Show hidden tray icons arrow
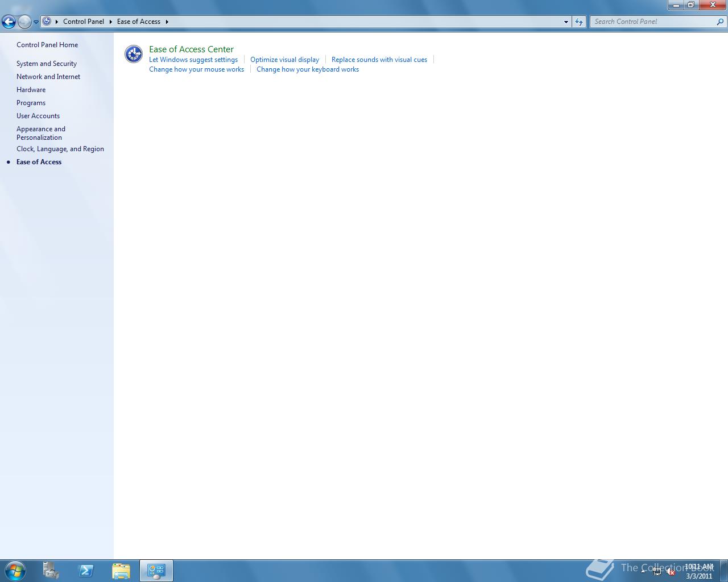728x582 pixels. [643, 571]
